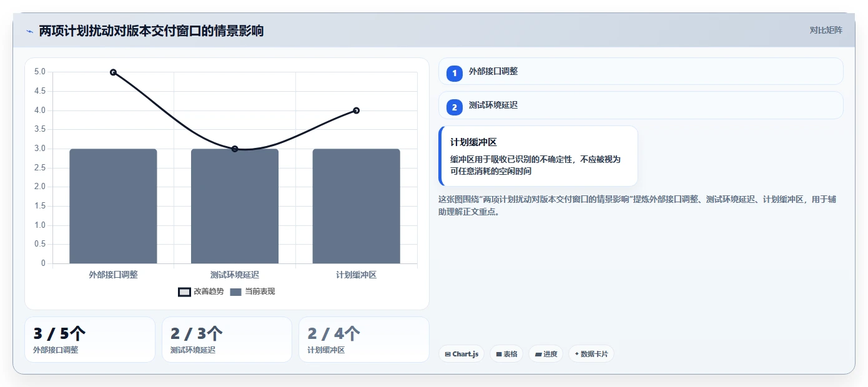Select numbered badge 2 for 测试环境延迟
Viewport: 868px width, 387px height.
455,107
